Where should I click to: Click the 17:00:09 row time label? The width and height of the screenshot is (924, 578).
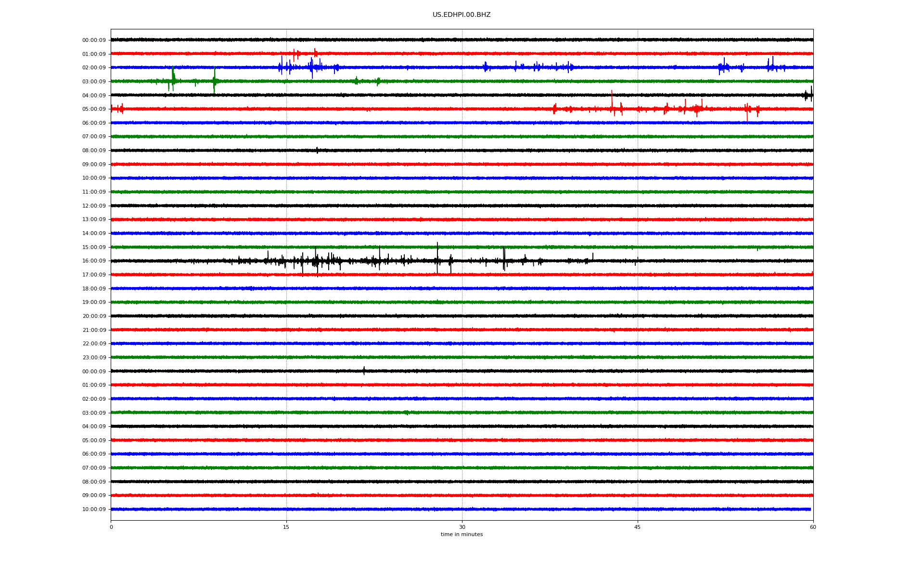click(94, 275)
